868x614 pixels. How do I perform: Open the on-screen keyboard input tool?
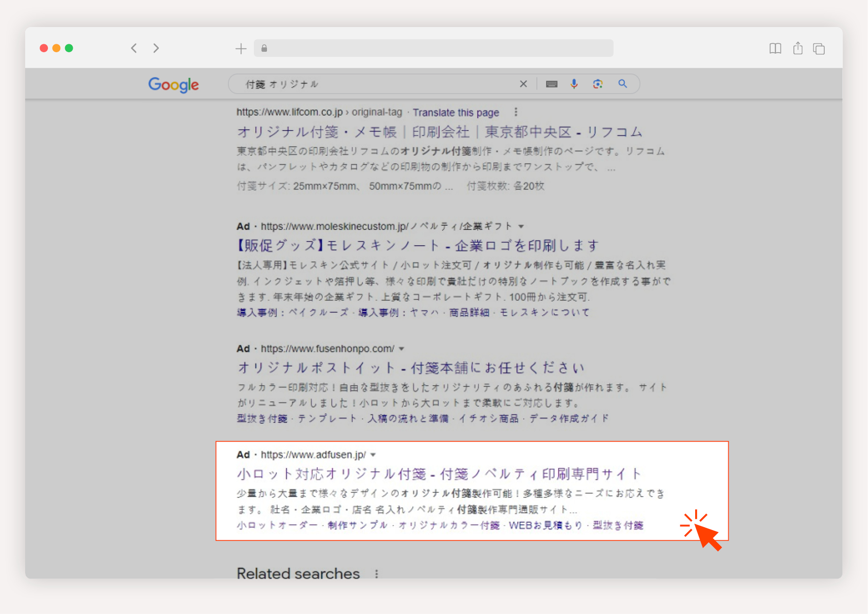pyautogui.click(x=552, y=84)
